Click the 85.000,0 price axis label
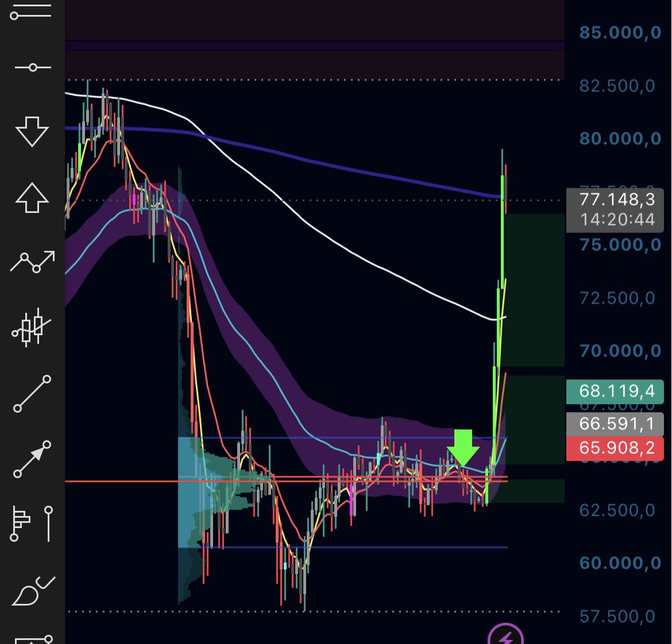The width and height of the screenshot is (672, 644). click(620, 33)
